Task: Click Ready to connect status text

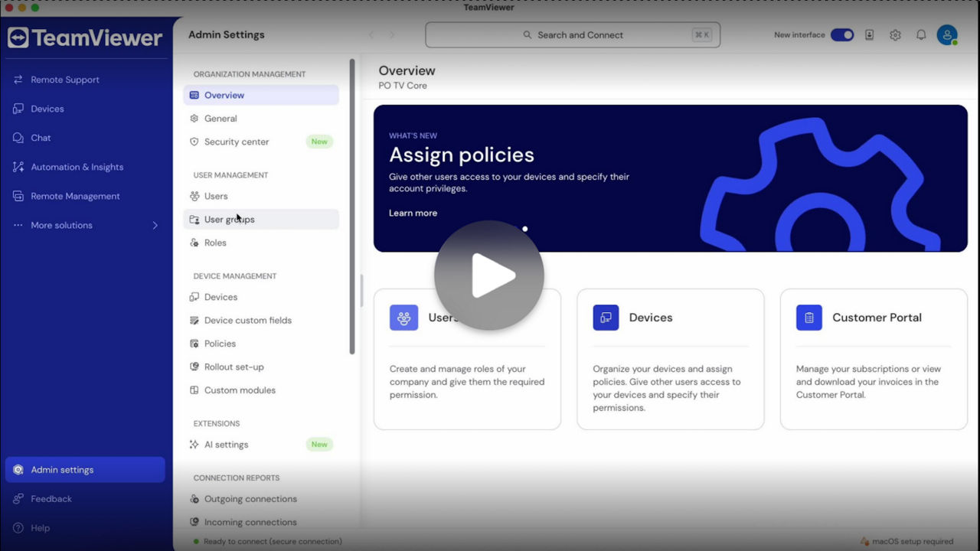Action: coord(273,541)
